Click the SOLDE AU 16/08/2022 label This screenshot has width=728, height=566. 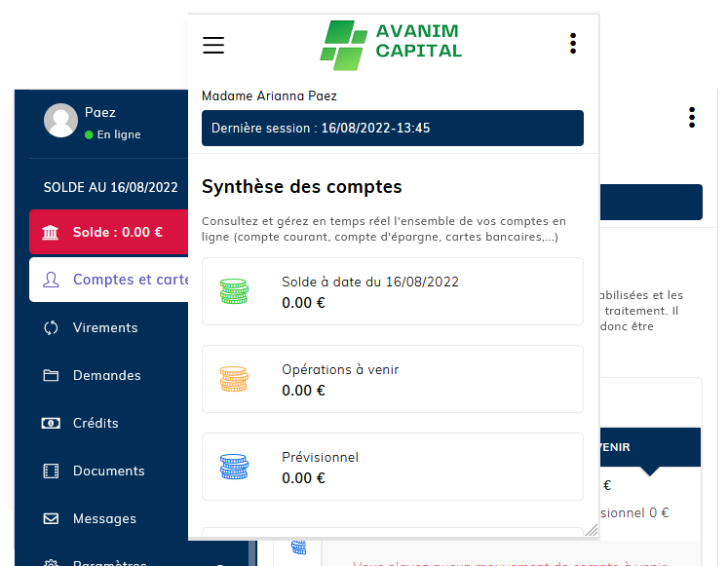110,187
